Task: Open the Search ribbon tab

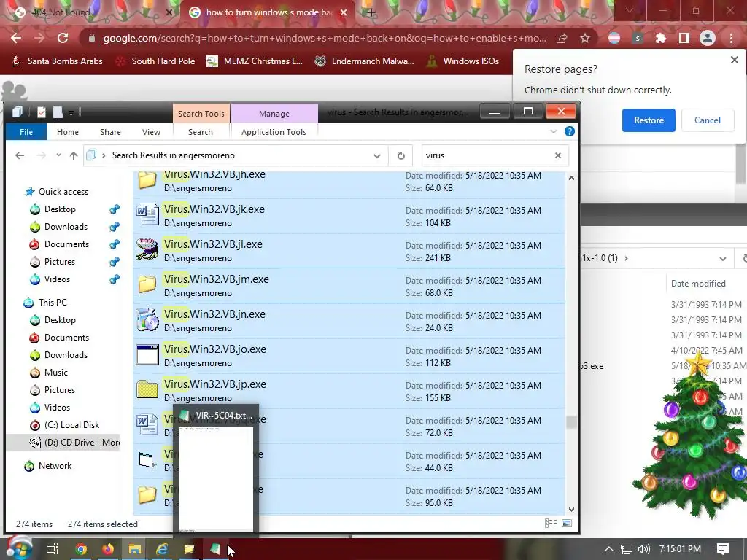Action: click(x=200, y=132)
